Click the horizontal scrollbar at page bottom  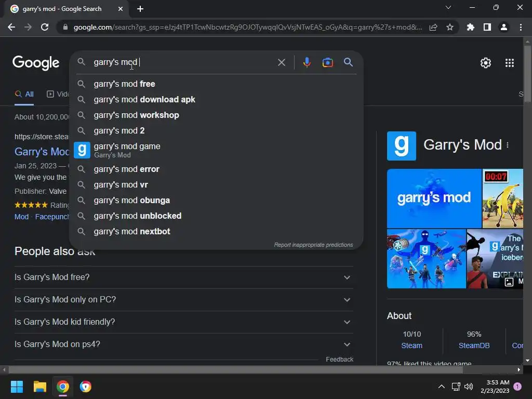pos(236,370)
